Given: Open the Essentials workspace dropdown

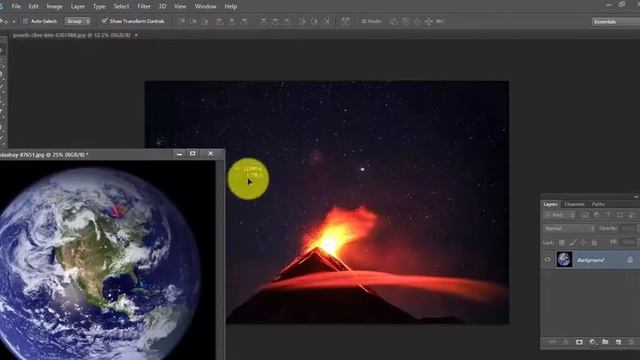Looking at the screenshot, I should [616, 22].
